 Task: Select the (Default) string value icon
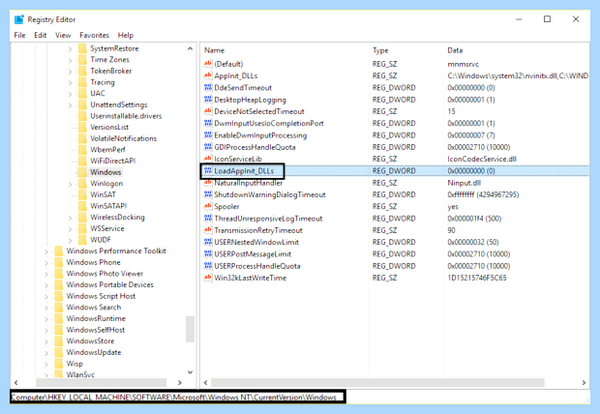coord(208,64)
